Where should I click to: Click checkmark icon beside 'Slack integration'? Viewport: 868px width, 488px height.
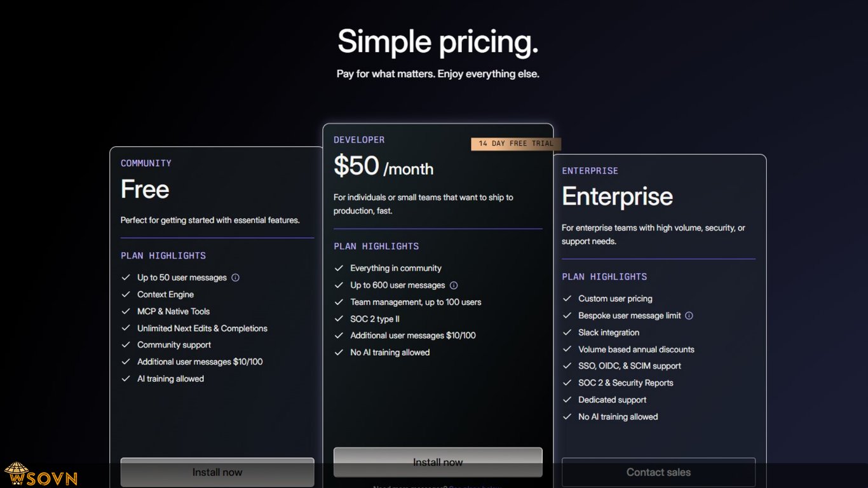tap(567, 332)
